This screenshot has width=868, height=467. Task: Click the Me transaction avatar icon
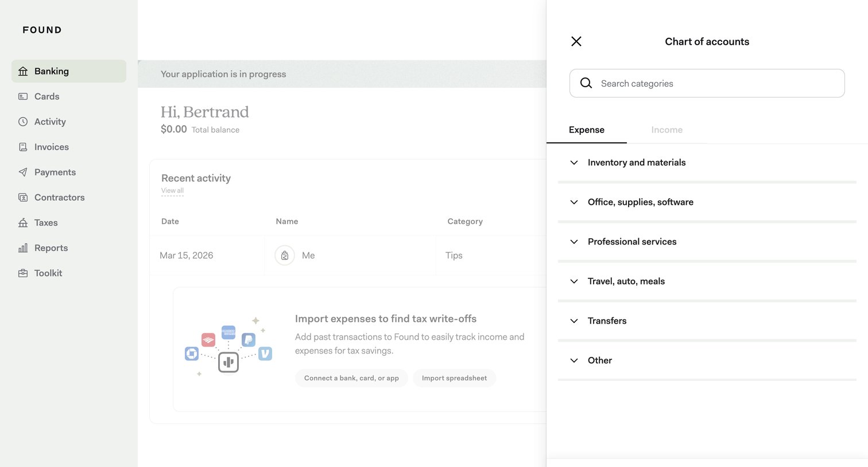[x=285, y=255]
